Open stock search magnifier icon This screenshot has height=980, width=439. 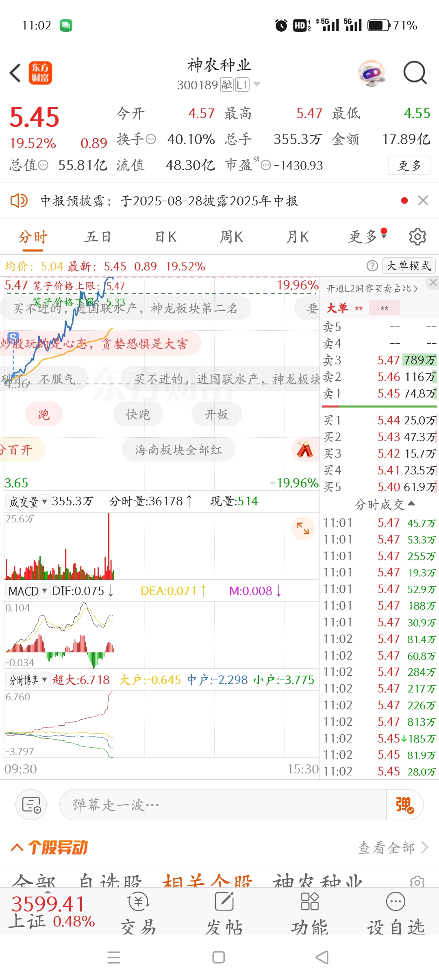pyautogui.click(x=415, y=73)
